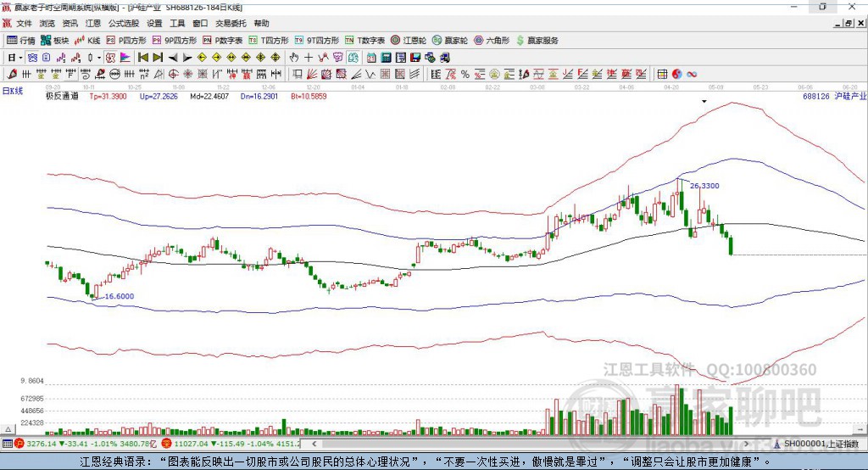Open the calculator icon in toolbar

coord(386,58)
